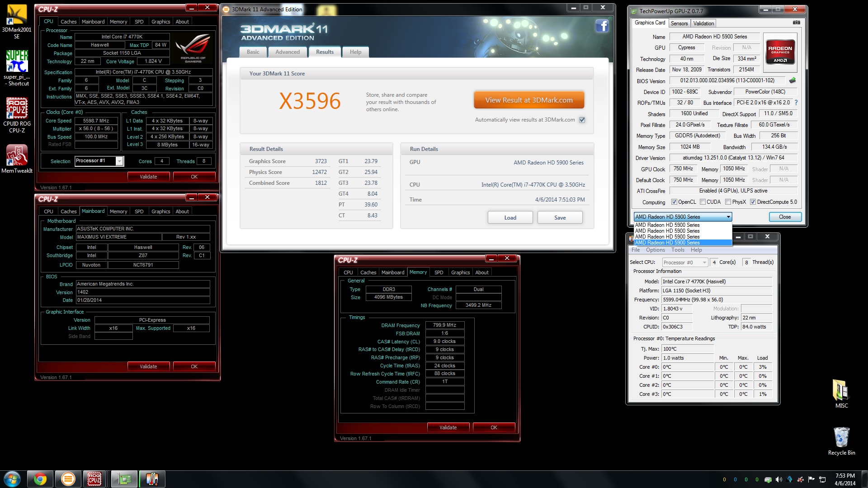Click the blue diamond tray icon
The height and width of the screenshot is (488, 868).
point(789,479)
